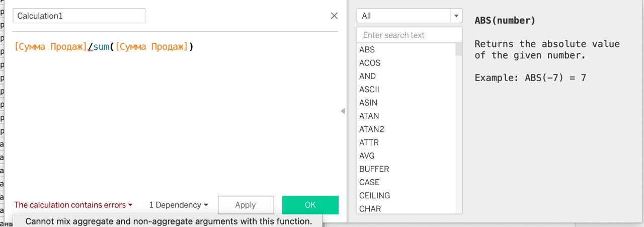
Task: Focus the function search text box
Action: [409, 35]
